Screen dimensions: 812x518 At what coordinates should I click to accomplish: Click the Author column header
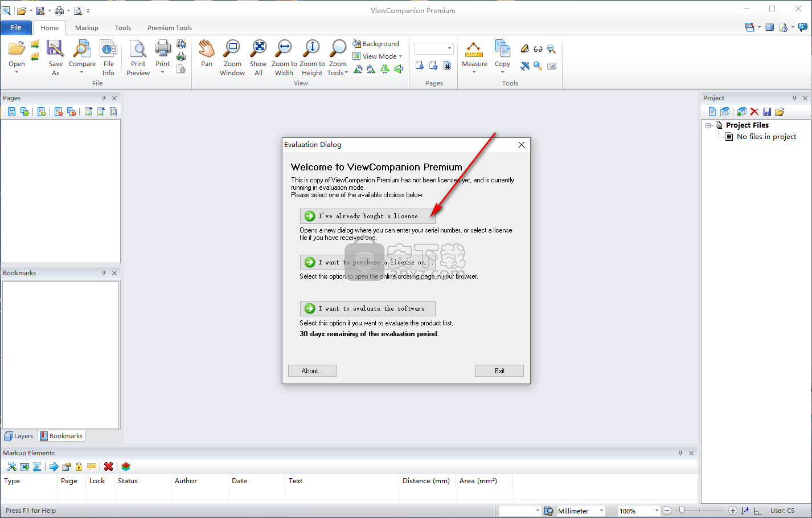199,481
